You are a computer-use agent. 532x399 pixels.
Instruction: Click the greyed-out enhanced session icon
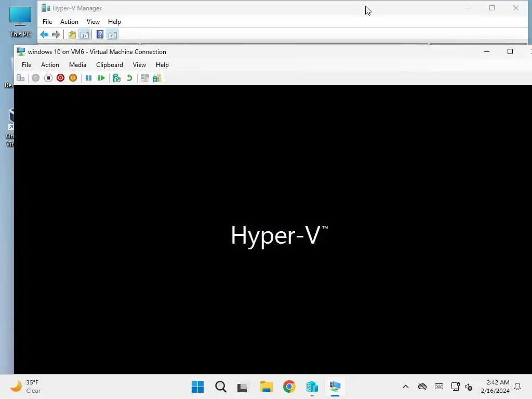(x=145, y=78)
